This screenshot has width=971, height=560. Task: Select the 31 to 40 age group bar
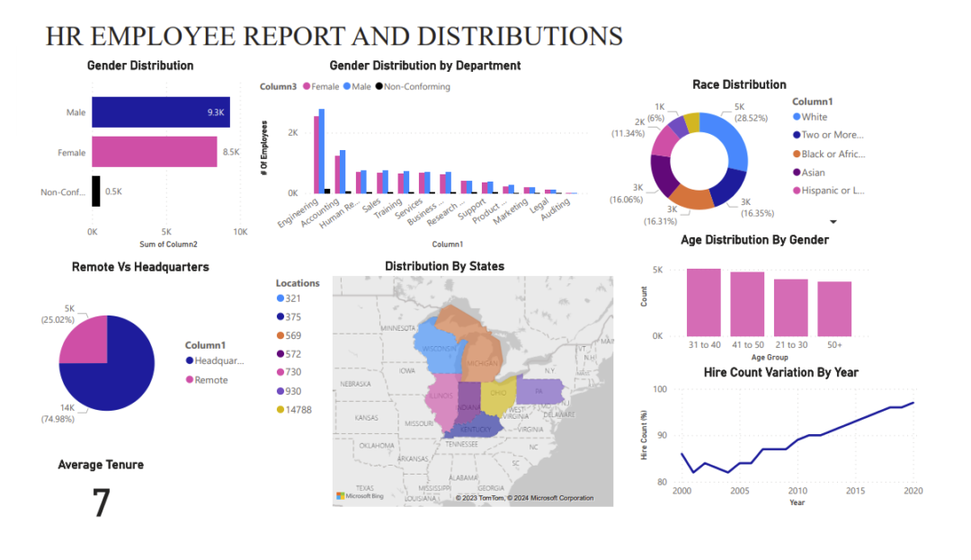pyautogui.click(x=704, y=302)
